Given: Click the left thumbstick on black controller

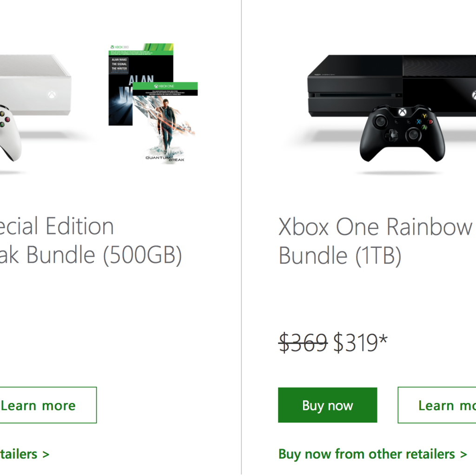Looking at the screenshot, I should 380,121.
